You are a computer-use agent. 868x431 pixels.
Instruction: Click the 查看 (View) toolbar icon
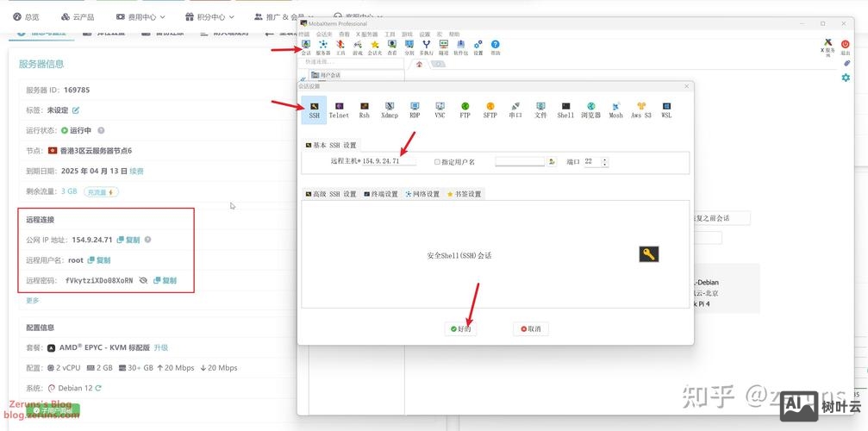(x=392, y=47)
